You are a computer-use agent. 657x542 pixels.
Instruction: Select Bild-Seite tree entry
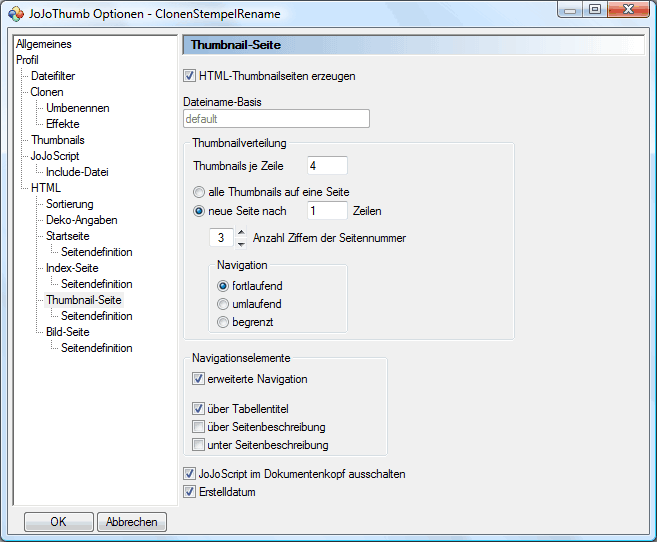(x=67, y=332)
